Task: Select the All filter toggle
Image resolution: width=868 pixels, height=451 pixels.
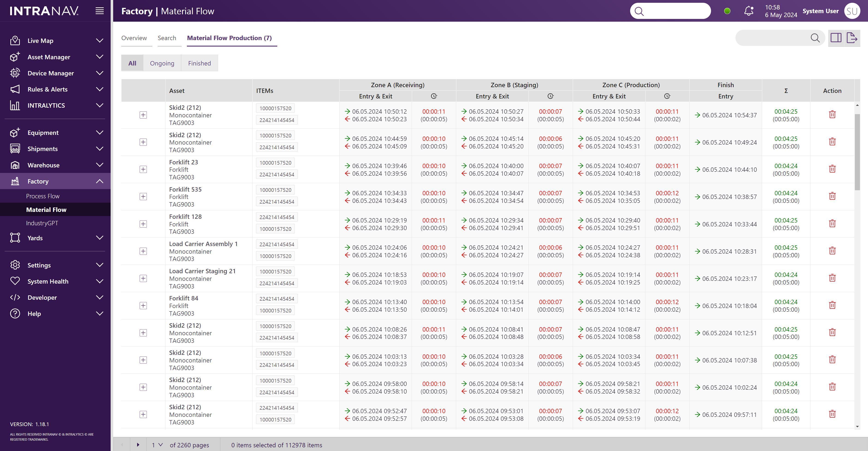Action: [132, 63]
